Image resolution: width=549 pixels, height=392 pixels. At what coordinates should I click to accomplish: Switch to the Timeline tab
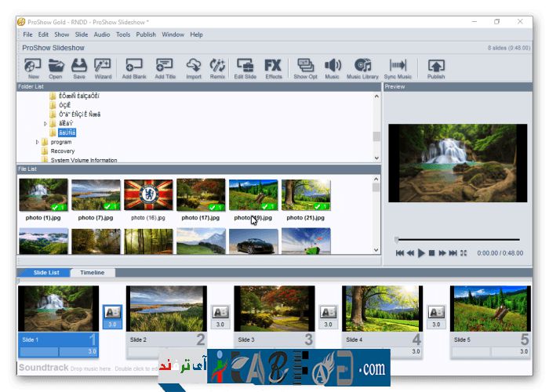point(92,273)
